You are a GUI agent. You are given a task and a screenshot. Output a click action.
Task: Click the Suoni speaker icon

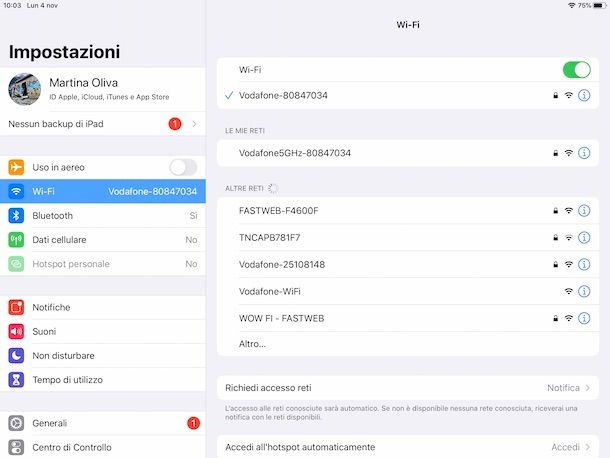point(16,332)
